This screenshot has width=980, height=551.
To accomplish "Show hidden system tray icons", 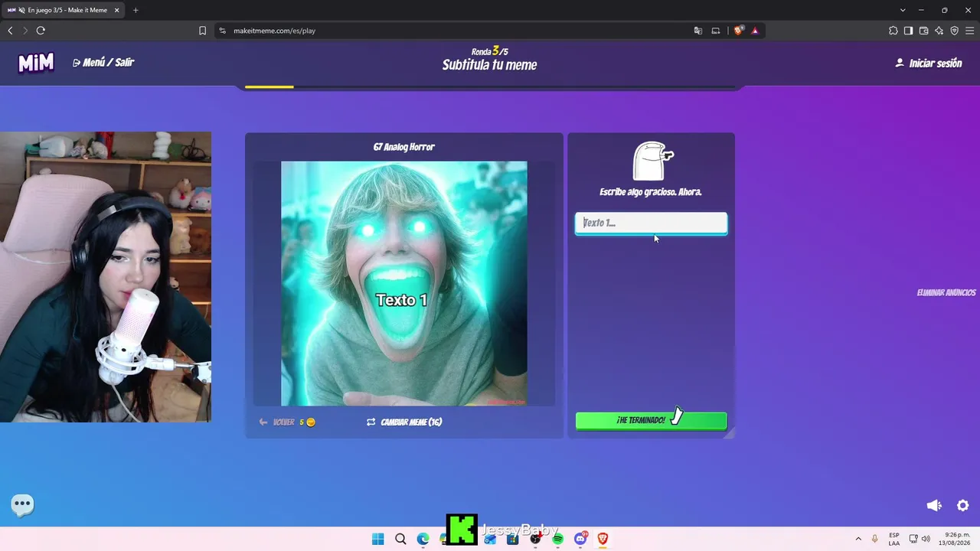I will (x=858, y=539).
